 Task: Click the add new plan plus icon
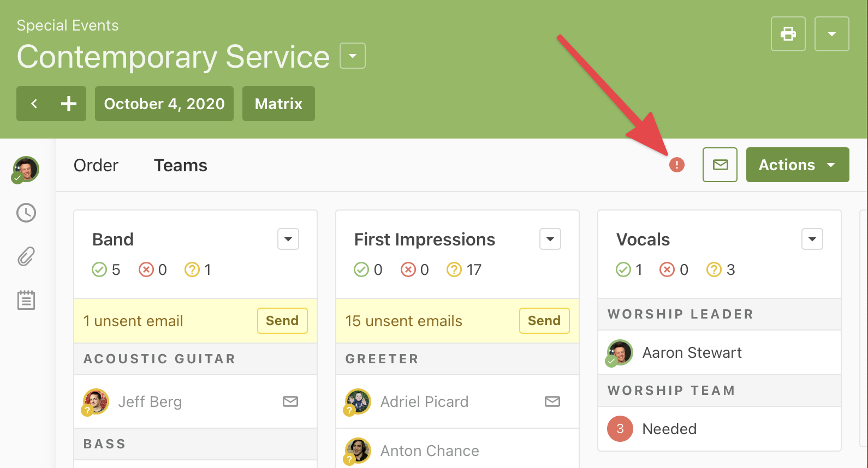(69, 104)
